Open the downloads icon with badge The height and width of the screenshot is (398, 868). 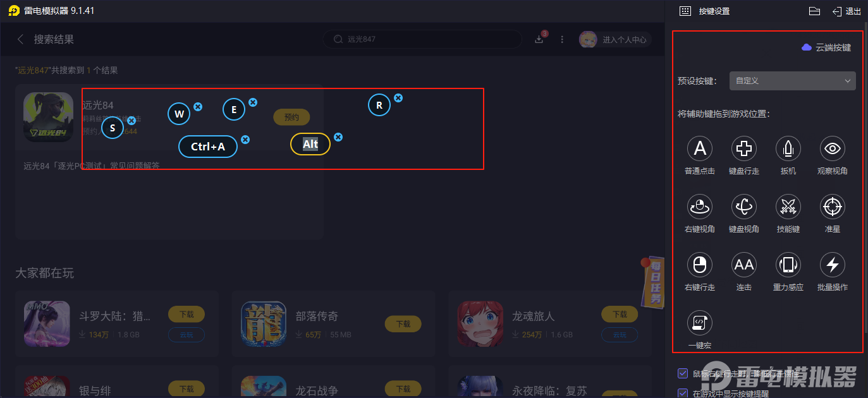(541, 39)
